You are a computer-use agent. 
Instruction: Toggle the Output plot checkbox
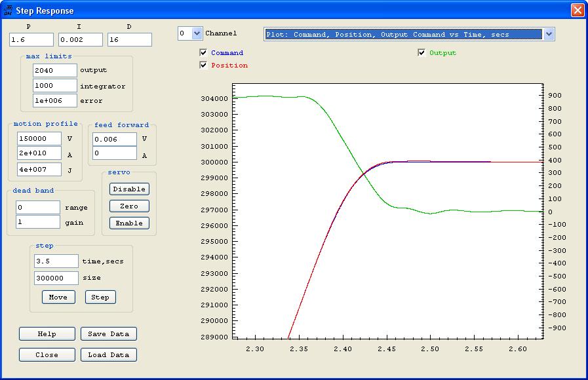[x=422, y=53]
